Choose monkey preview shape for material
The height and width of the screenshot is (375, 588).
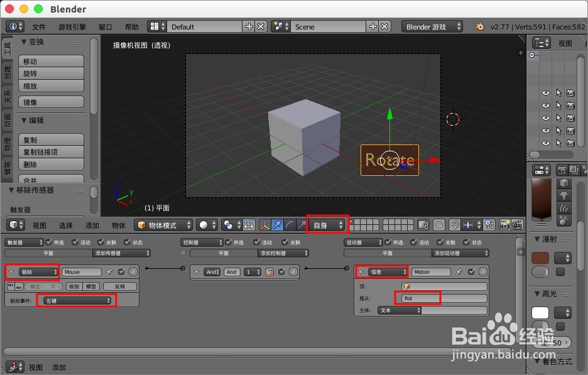564,195
